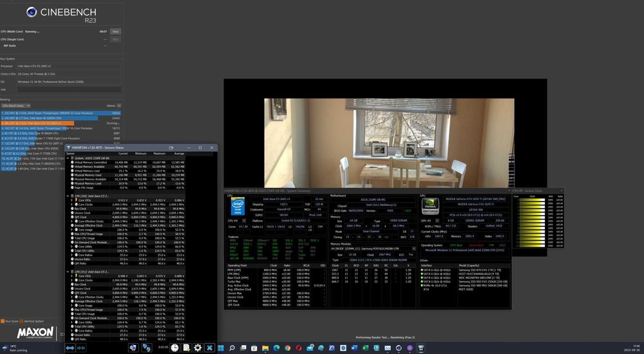Click the blue X close-sensors icon in HWiNFO
This screenshot has height=354, width=644.
coord(209,348)
